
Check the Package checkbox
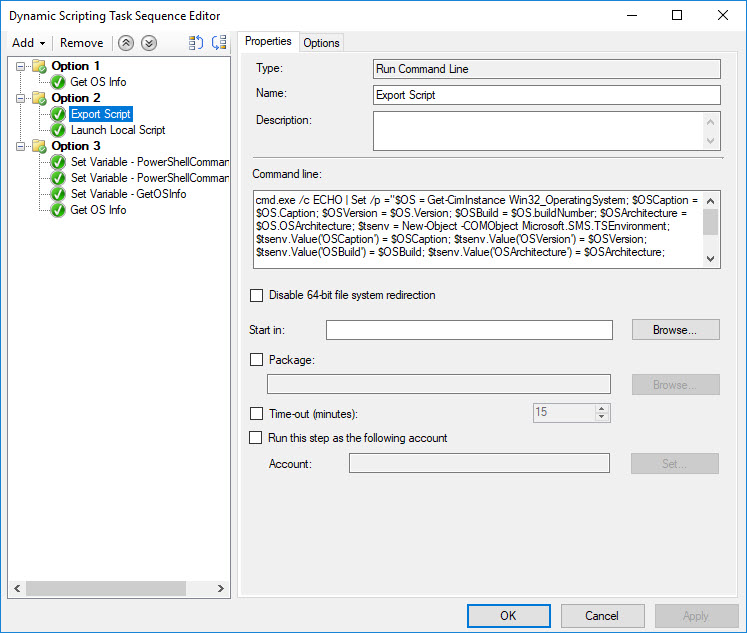click(x=256, y=360)
